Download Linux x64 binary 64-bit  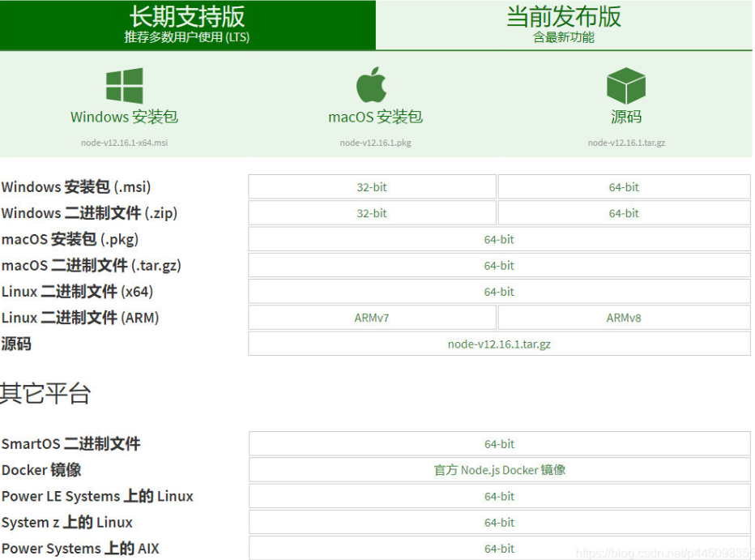pyautogui.click(x=499, y=292)
